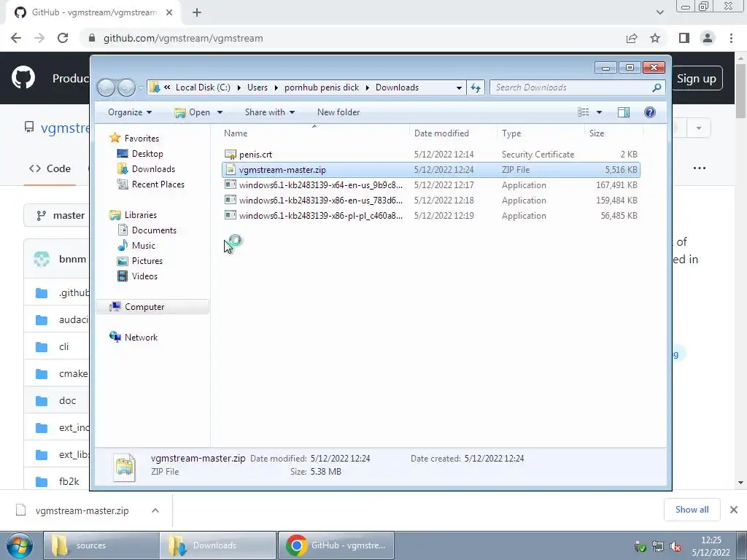This screenshot has height=560, width=747.
Task: Open Explorer Help question mark icon
Action: pos(649,112)
